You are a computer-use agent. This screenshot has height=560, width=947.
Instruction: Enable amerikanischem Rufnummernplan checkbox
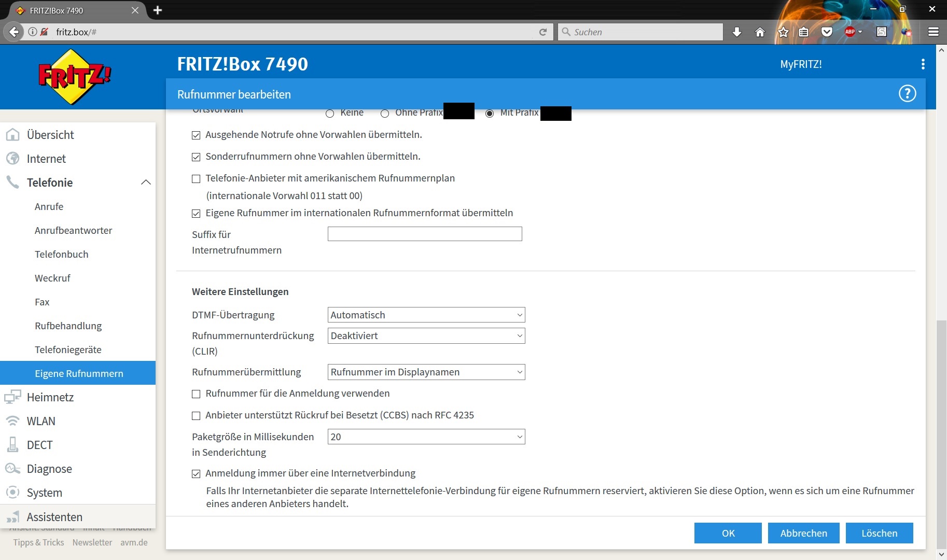point(196,179)
